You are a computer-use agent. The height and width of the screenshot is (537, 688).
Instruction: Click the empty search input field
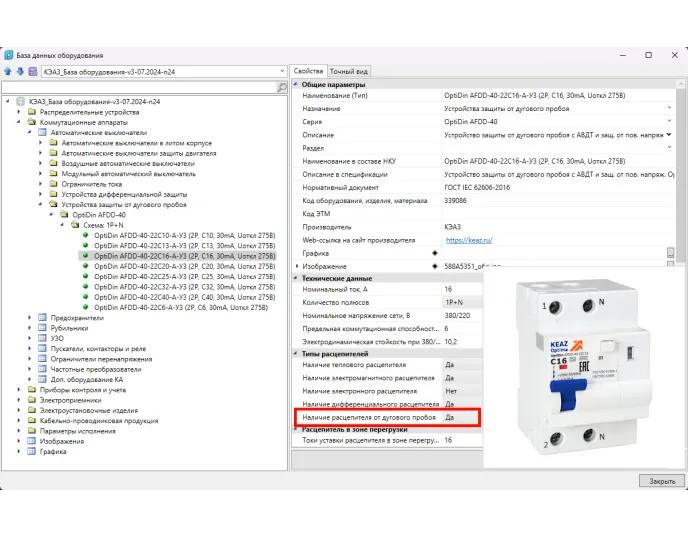click(138, 88)
